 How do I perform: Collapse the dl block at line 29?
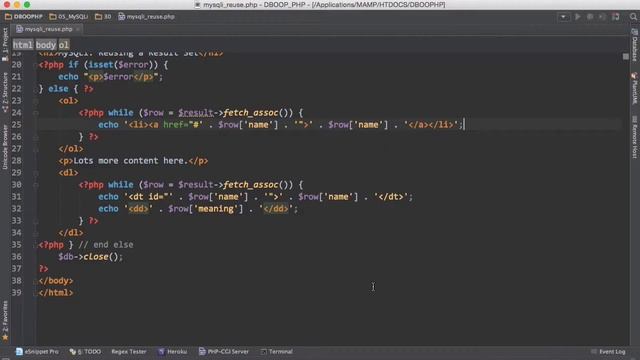click(x=36, y=173)
